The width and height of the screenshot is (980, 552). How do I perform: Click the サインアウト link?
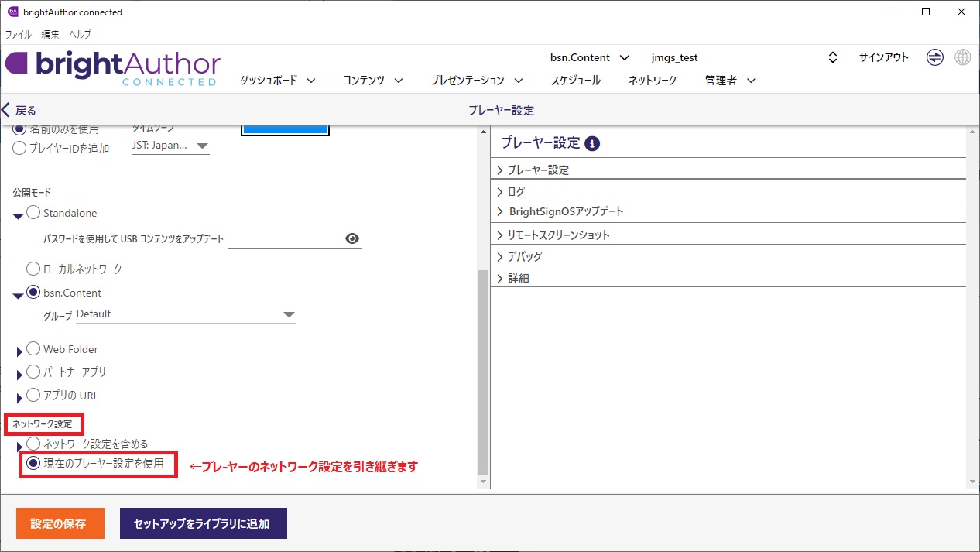884,57
